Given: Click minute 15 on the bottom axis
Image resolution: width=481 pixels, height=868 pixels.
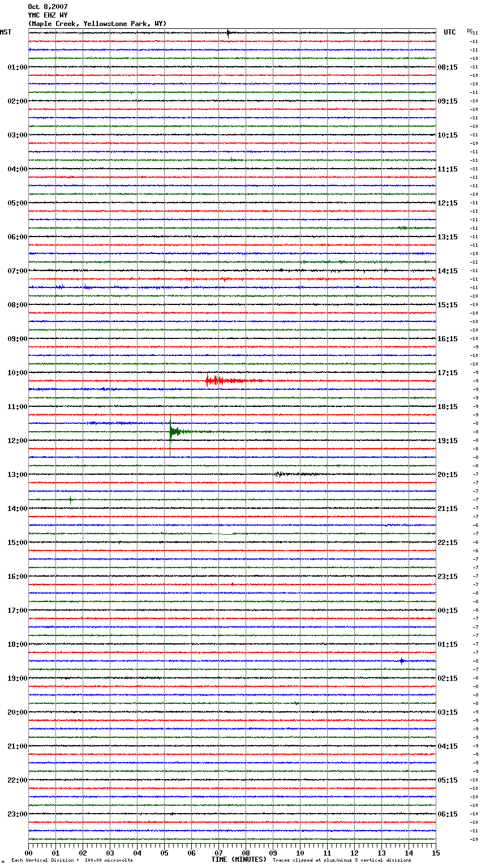Looking at the screenshot, I should (x=436, y=853).
